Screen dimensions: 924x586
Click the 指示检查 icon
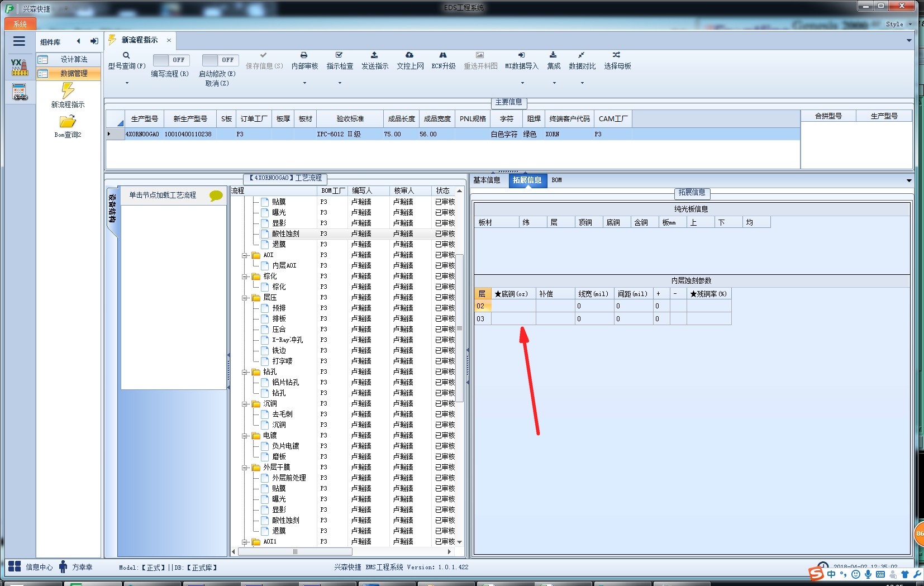point(339,55)
